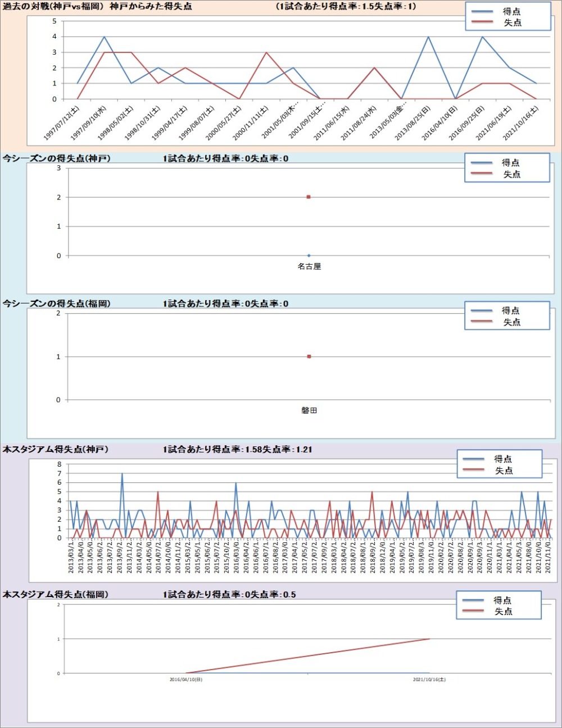Click 2016/04/10(日) label in the 本スタジアム福岡 chart

(x=186, y=680)
